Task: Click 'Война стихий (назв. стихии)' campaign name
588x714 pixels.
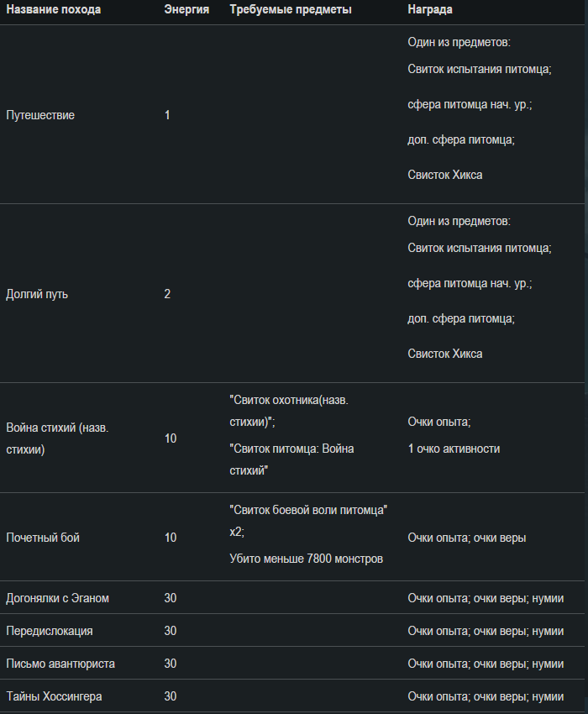Action: [57, 438]
